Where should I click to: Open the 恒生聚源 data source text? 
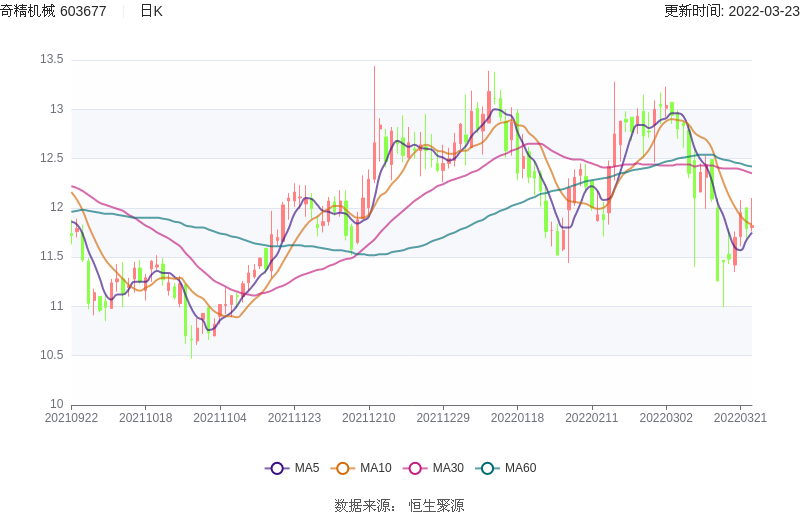436,506
